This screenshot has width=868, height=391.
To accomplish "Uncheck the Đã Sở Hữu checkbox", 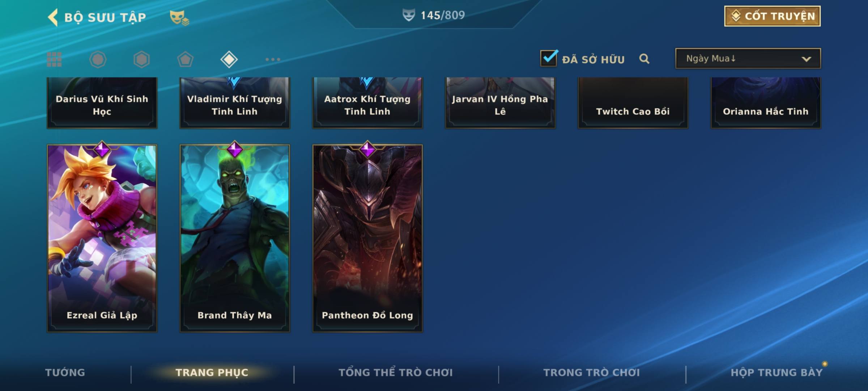I will (x=549, y=58).
